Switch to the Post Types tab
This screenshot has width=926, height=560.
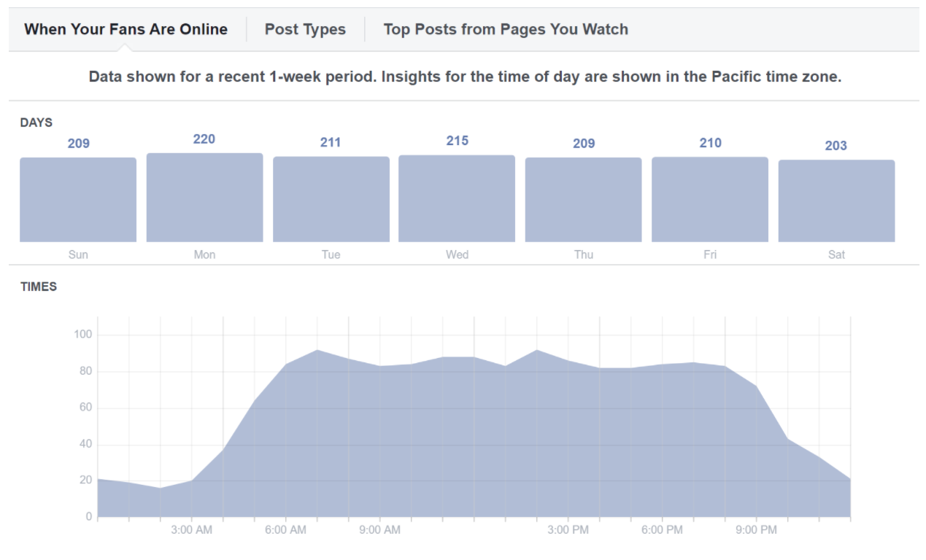pyautogui.click(x=305, y=29)
